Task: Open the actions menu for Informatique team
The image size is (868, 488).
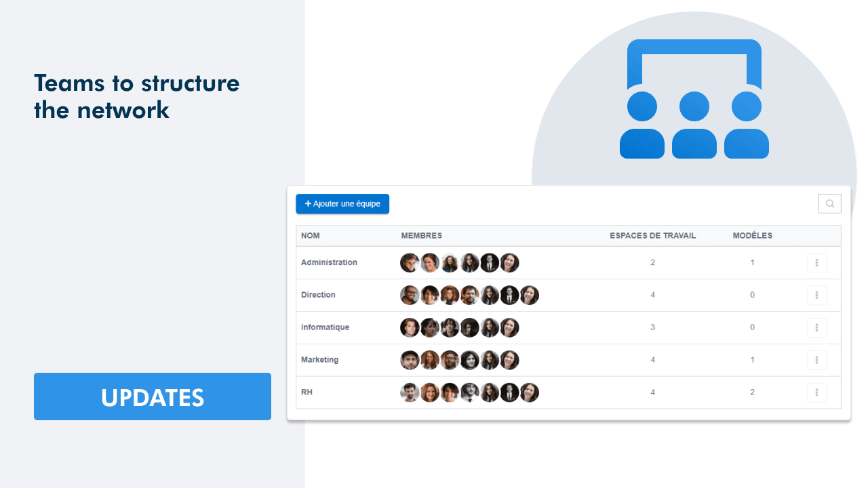Action: pos(816,327)
